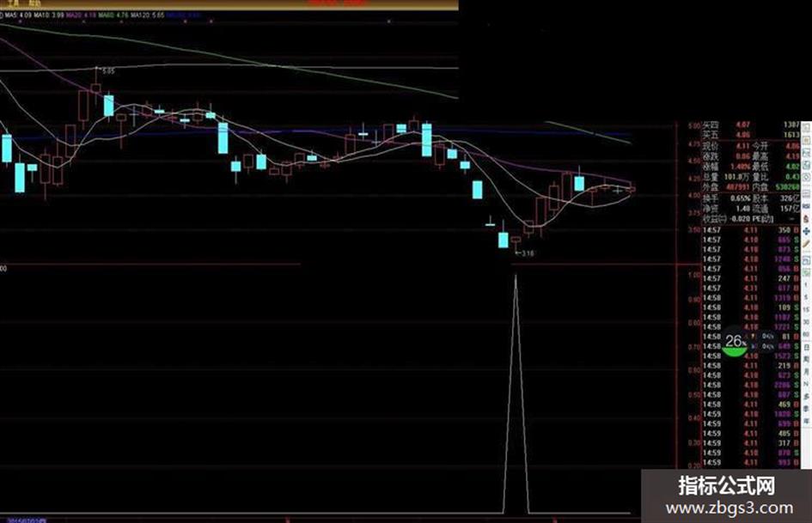Click the 流通 157亿 value

pyautogui.click(x=790, y=209)
